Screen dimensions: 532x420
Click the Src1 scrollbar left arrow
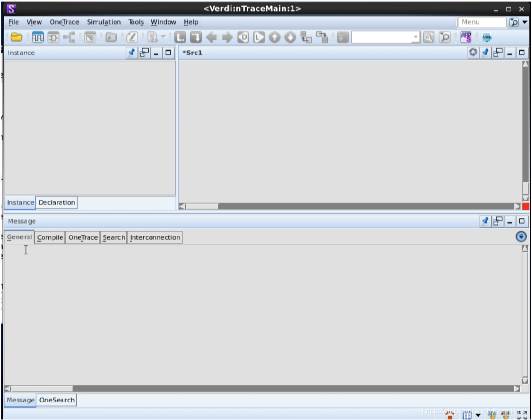pos(182,206)
